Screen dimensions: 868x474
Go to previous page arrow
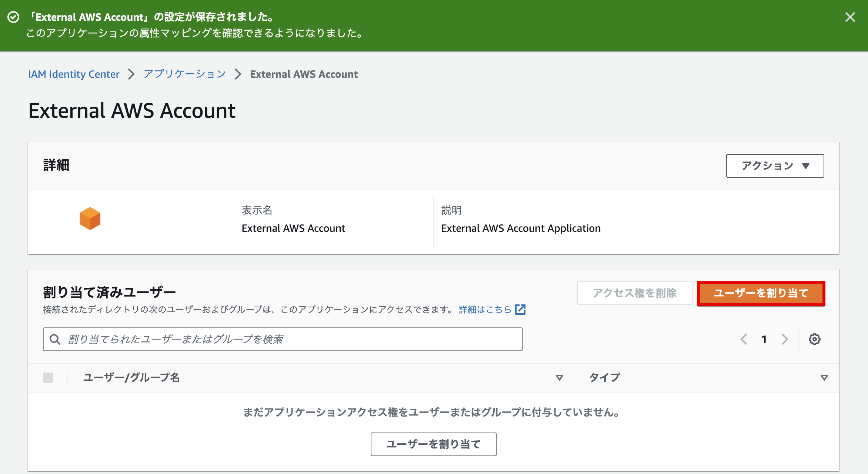click(744, 339)
